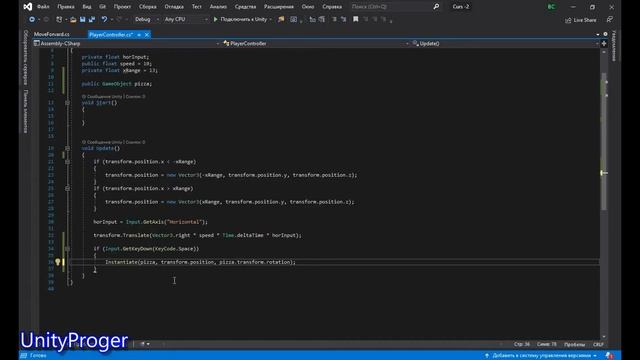Open the Правка menu
The width and height of the screenshot is (640, 360).
(66, 7)
